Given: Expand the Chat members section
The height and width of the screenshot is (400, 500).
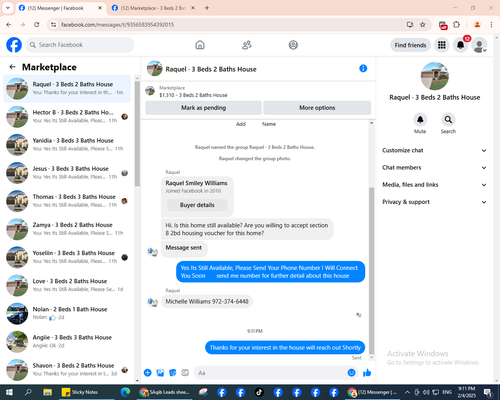Looking at the screenshot, I should (434, 167).
